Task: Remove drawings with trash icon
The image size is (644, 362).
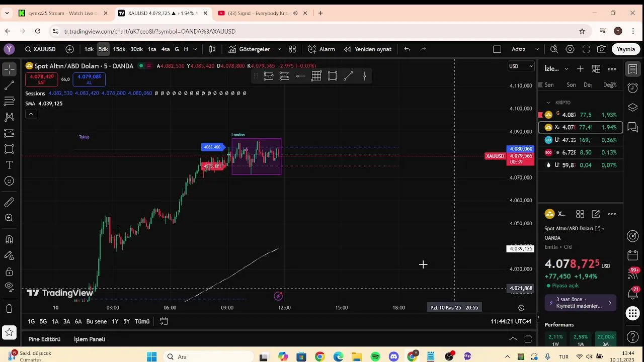Action: point(9,309)
